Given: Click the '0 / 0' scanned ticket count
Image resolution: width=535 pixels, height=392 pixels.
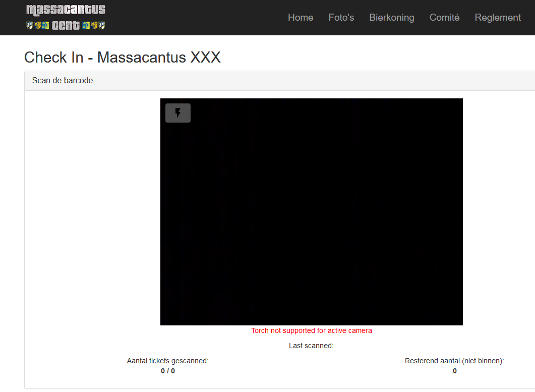Looking at the screenshot, I should click(168, 371).
